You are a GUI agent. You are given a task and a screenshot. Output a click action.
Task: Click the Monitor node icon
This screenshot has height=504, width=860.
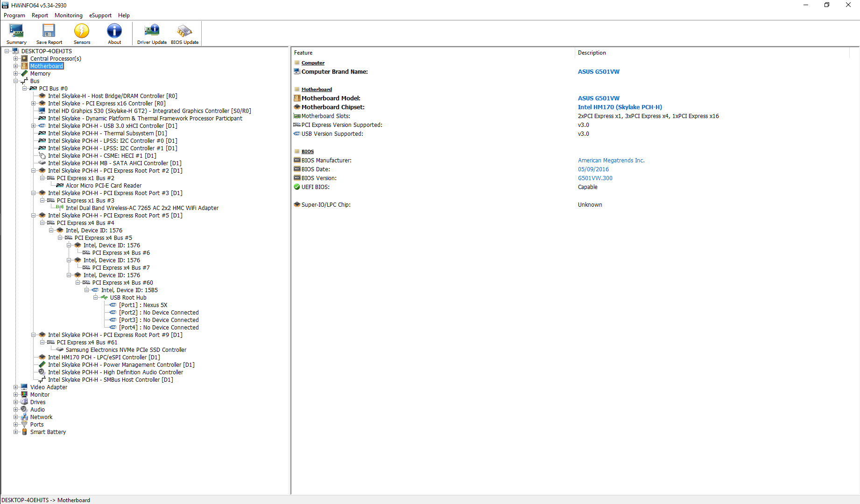tap(24, 394)
